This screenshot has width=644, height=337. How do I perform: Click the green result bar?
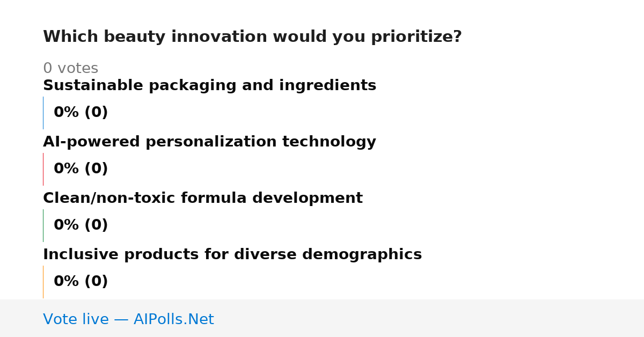click(x=43, y=225)
